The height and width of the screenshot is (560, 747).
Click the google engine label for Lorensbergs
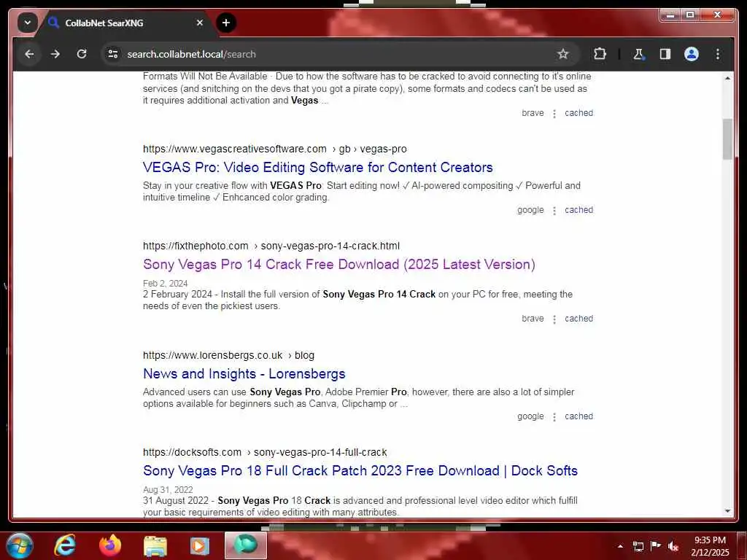(530, 416)
